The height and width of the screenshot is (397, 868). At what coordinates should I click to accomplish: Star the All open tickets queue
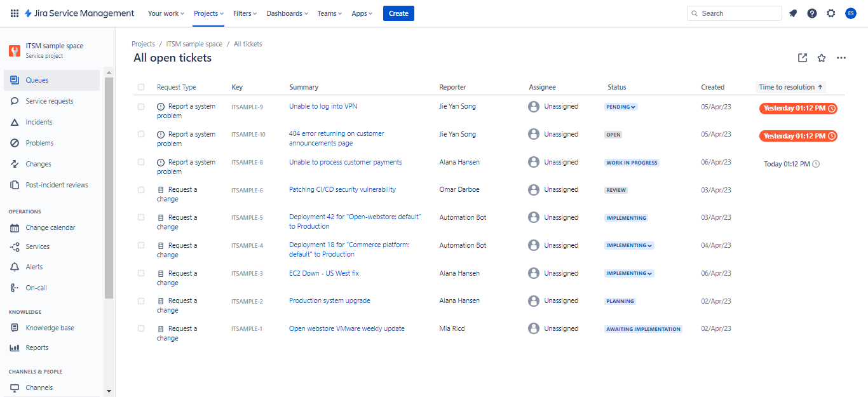[822, 58]
